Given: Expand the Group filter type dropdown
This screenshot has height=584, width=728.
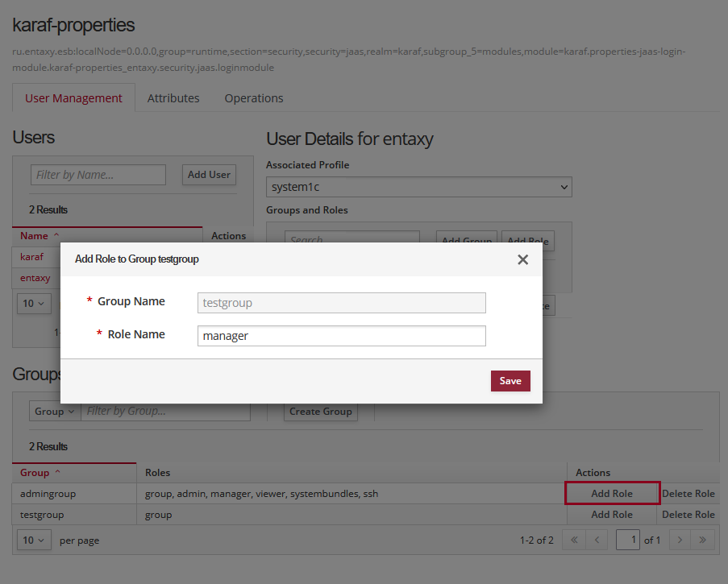Looking at the screenshot, I should tap(55, 411).
